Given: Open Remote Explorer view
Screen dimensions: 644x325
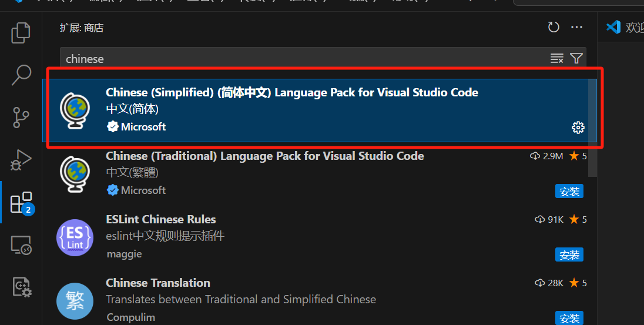Looking at the screenshot, I should click(x=21, y=245).
